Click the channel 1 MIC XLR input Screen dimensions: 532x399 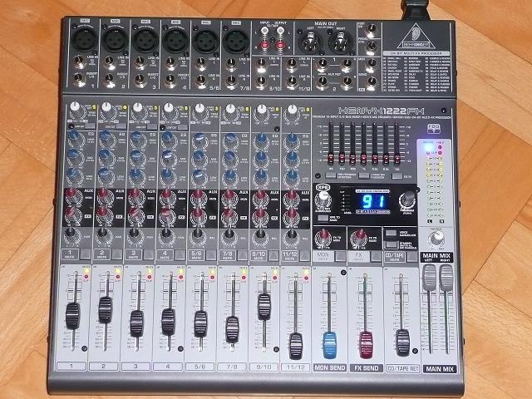pyautogui.click(x=83, y=38)
